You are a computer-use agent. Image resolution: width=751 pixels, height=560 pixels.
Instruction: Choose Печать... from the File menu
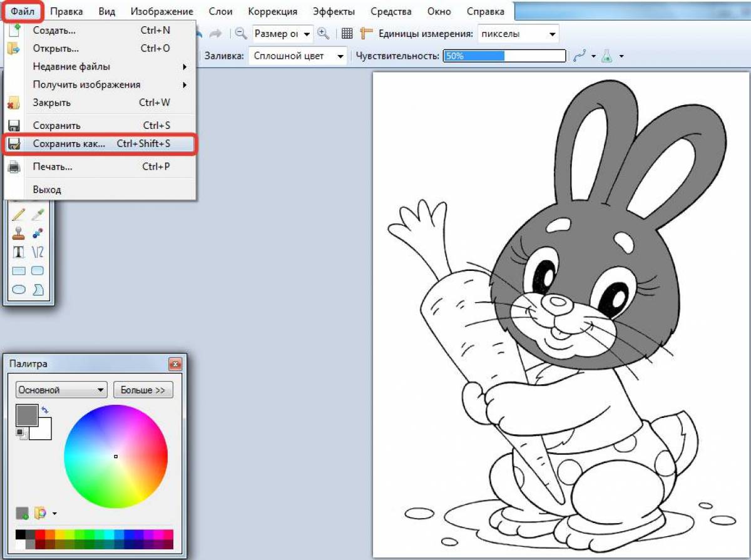click(100, 166)
